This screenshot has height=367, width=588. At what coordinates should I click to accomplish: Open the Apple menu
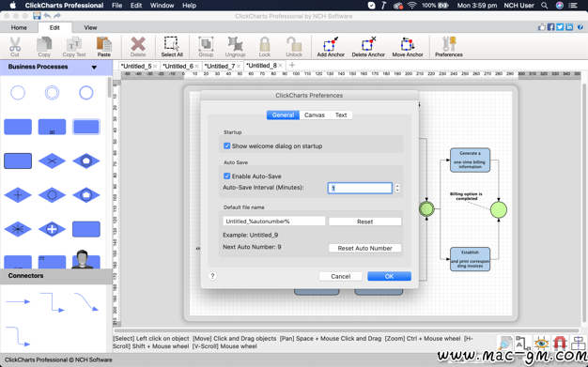pos(13,6)
